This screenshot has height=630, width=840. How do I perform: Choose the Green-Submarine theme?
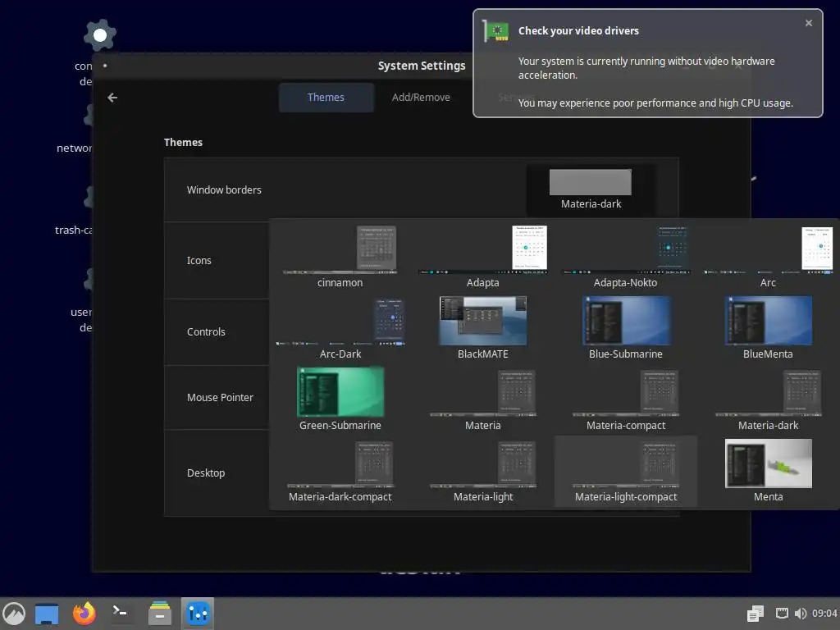tap(340, 399)
